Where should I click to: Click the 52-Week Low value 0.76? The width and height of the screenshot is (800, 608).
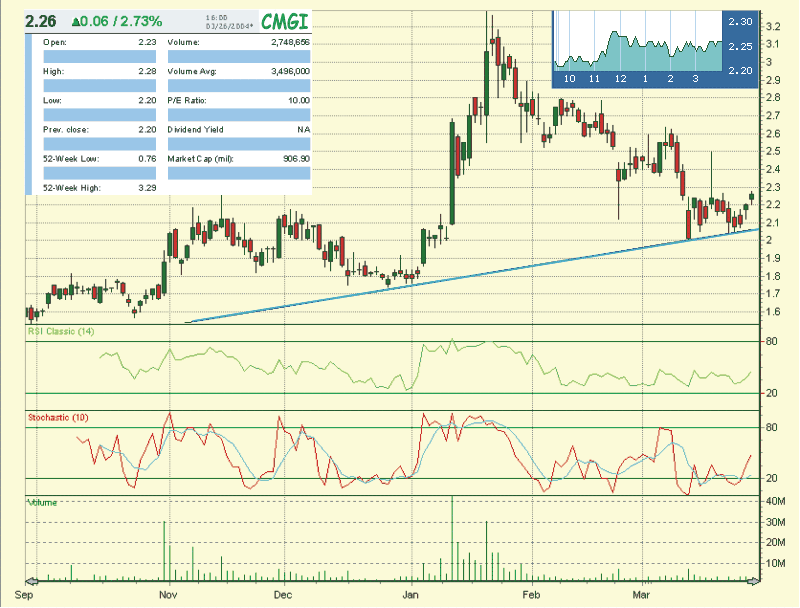pos(147,159)
